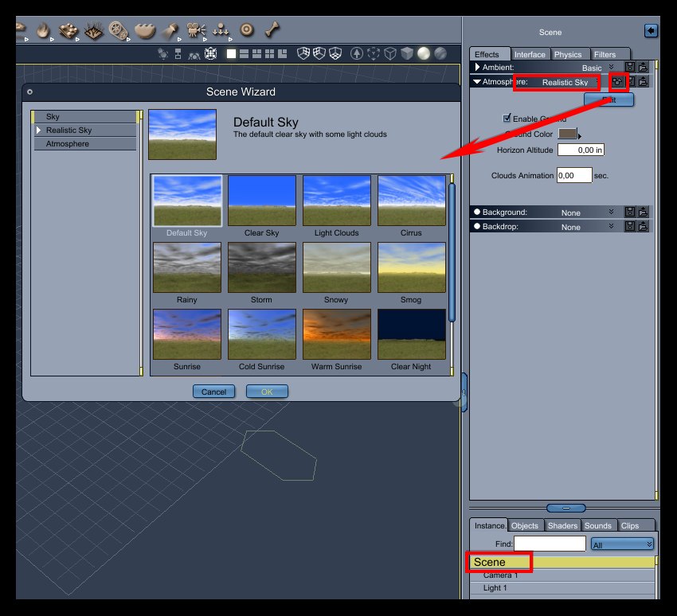Viewport: 677px width, 616px height.
Task: Switch to the Physics tab
Action: (568, 54)
